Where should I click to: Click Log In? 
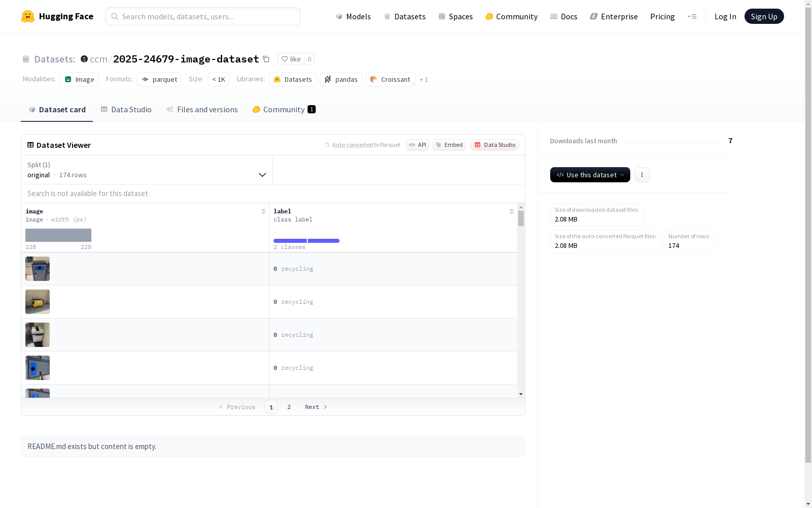pos(725,16)
